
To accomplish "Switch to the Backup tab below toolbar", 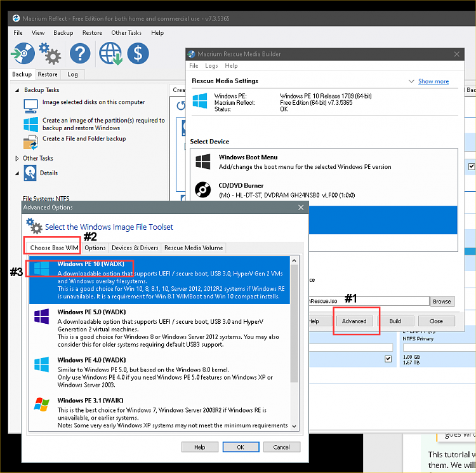I will [x=22, y=74].
